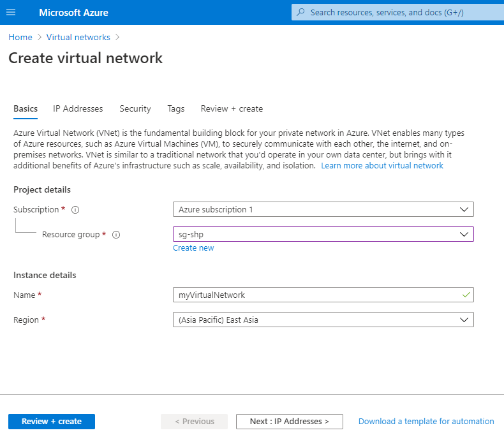Expand the Subscription dropdown
504x435 pixels.
[323, 209]
